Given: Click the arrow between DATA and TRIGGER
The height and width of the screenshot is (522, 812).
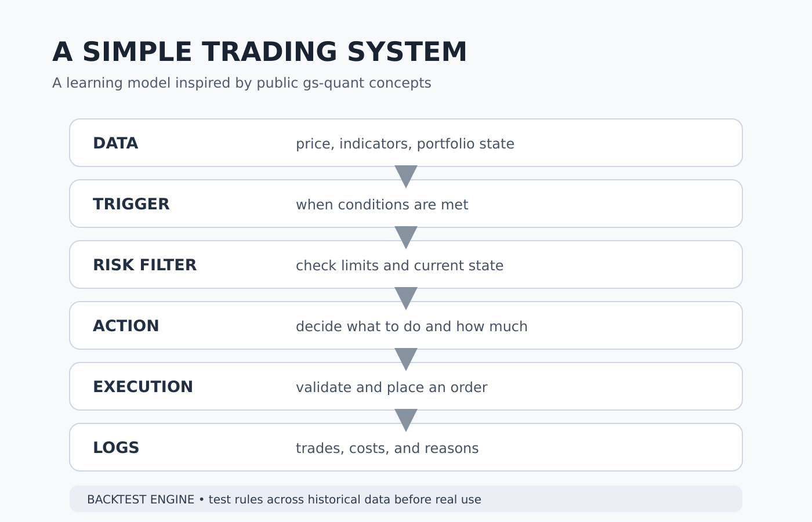Looking at the screenshot, I should coord(406,176).
